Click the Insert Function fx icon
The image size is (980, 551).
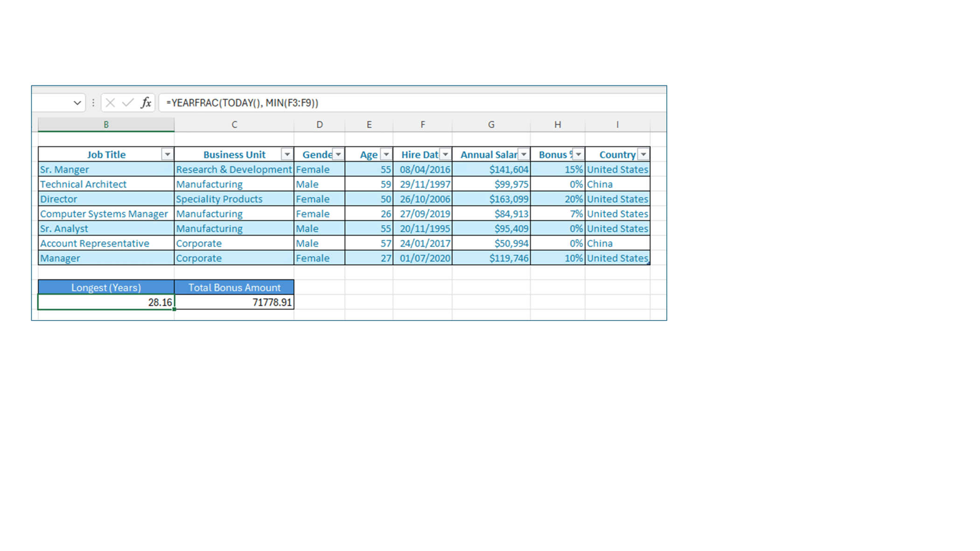(x=146, y=103)
